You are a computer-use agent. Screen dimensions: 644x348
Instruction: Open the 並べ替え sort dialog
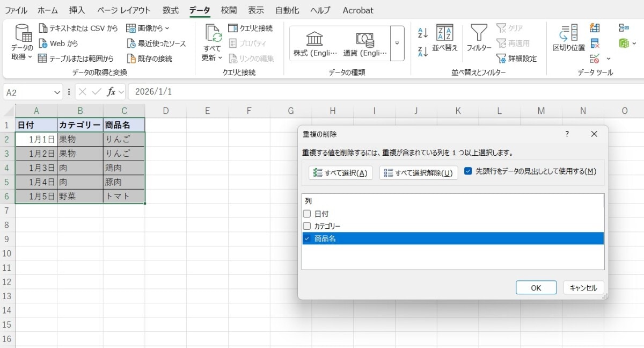coord(444,40)
